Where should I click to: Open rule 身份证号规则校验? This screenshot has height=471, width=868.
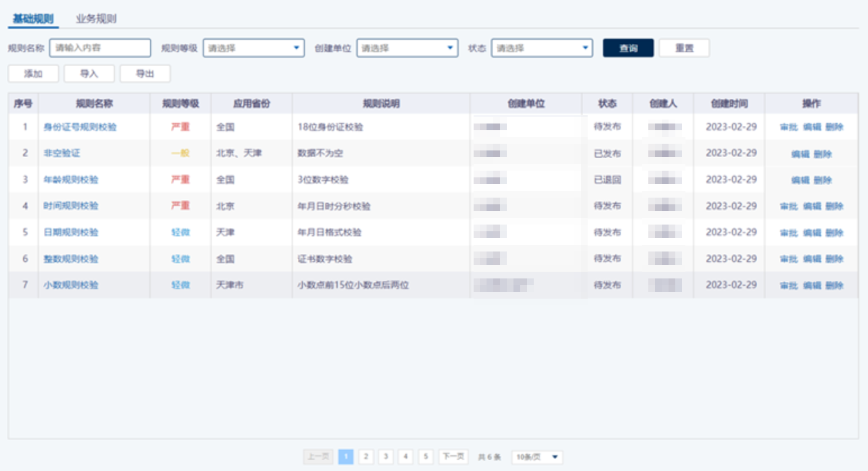80,127
